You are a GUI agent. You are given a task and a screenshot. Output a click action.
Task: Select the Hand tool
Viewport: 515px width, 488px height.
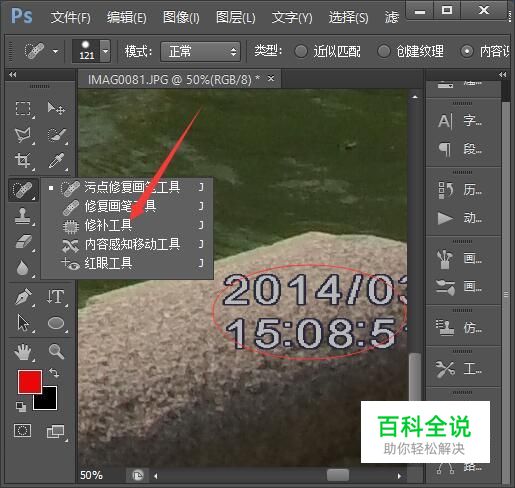[23, 352]
